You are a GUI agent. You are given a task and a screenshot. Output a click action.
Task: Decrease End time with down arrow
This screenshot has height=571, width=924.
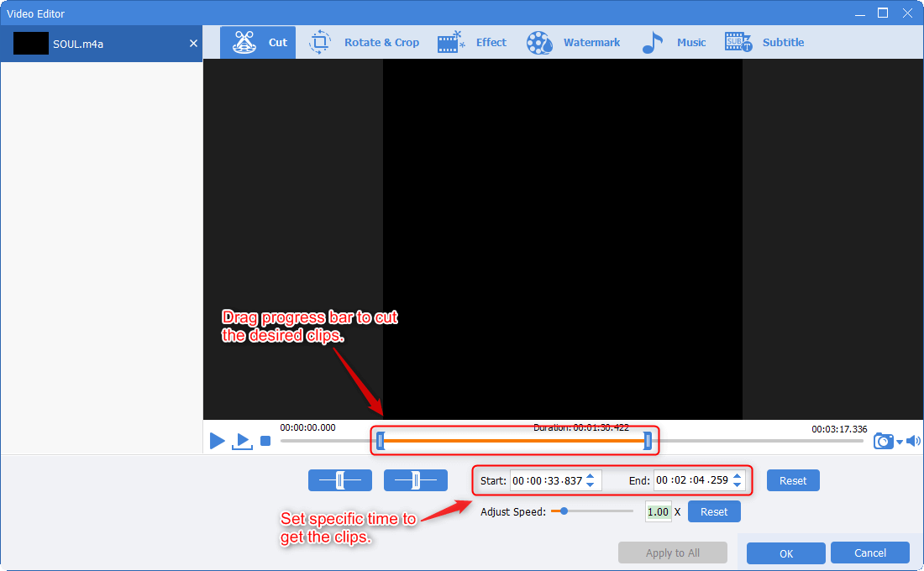(x=737, y=485)
